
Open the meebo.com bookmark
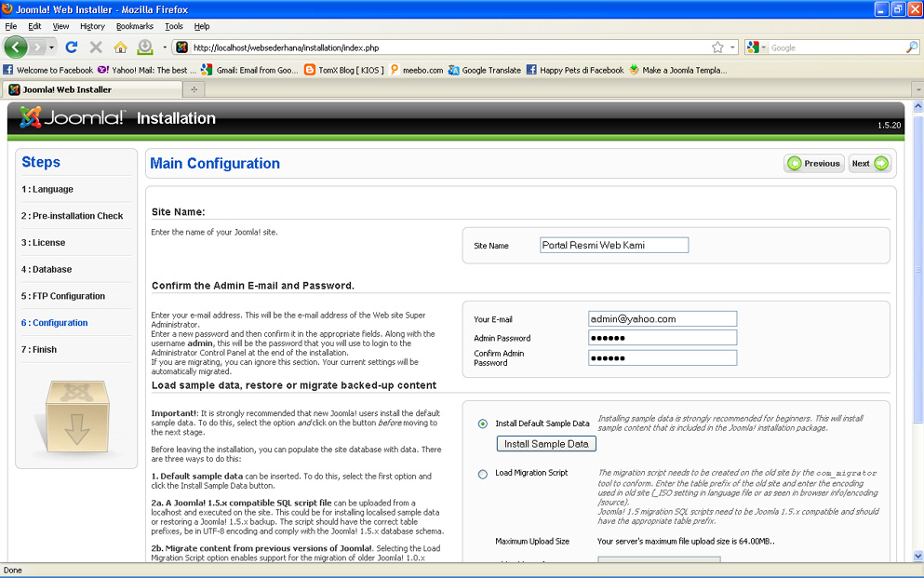pos(416,70)
